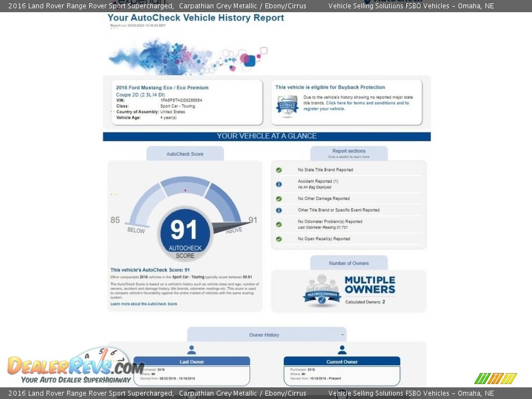Select the Current Owner card header
Screen dimensions: 532x399
pos(342,362)
